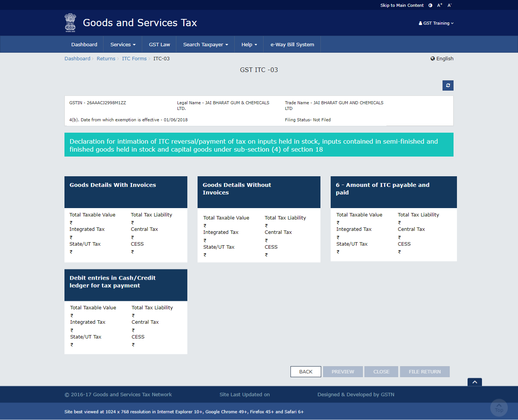Click the GSTIN - 26AAACJ2998M1ZZ text
The image size is (518, 420).
coord(97,103)
